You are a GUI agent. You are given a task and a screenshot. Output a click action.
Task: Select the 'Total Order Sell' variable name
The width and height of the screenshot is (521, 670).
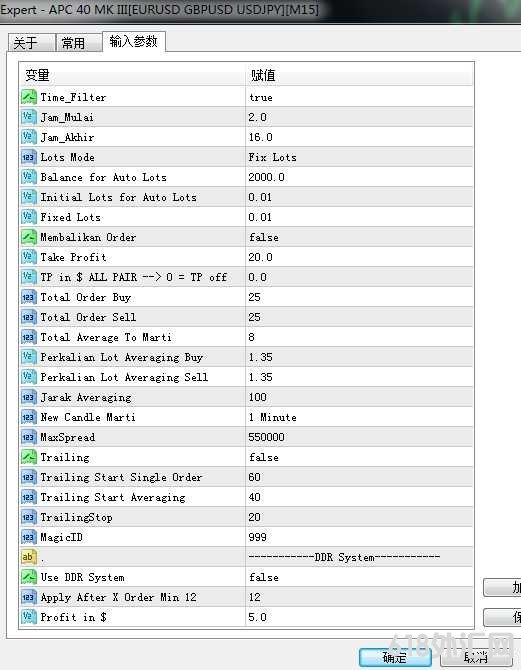point(88,317)
